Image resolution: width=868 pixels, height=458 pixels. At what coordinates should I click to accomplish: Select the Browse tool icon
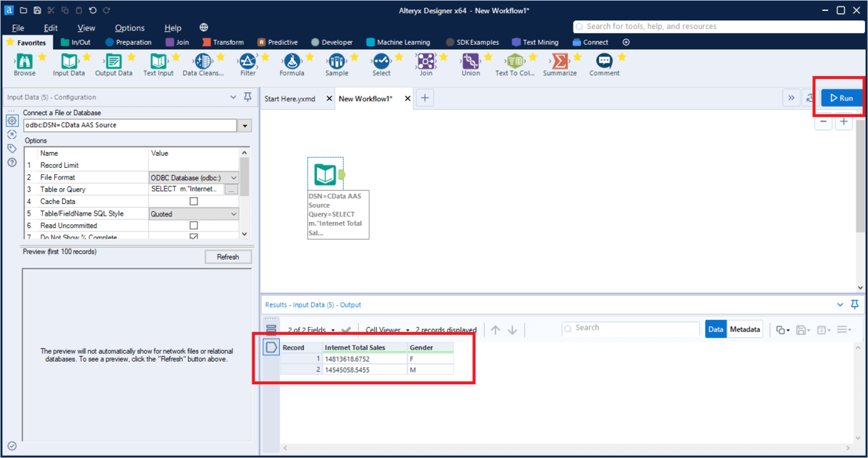point(24,62)
